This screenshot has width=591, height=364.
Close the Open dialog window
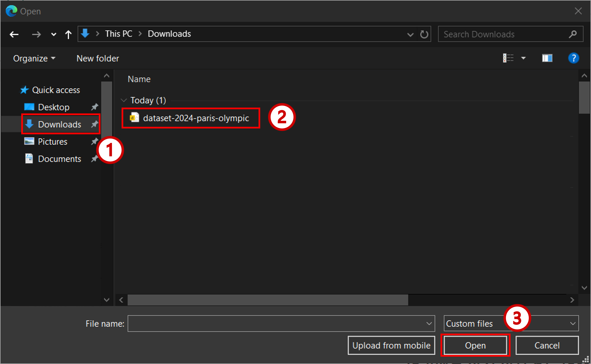(x=578, y=11)
